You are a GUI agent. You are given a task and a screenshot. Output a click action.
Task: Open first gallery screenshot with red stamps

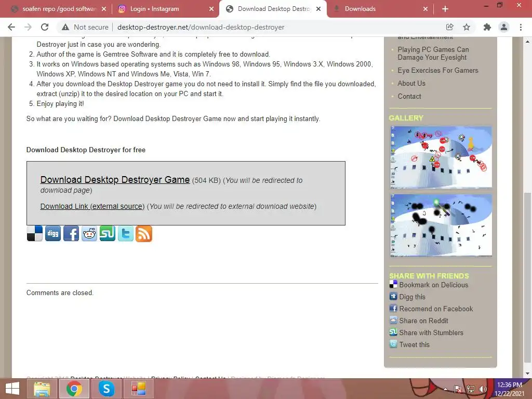coord(441,157)
